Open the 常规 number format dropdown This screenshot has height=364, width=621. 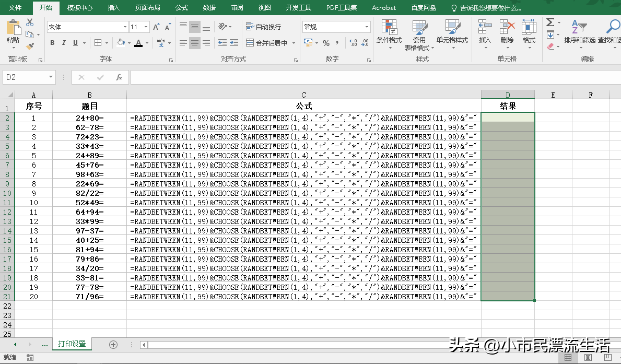[367, 27]
